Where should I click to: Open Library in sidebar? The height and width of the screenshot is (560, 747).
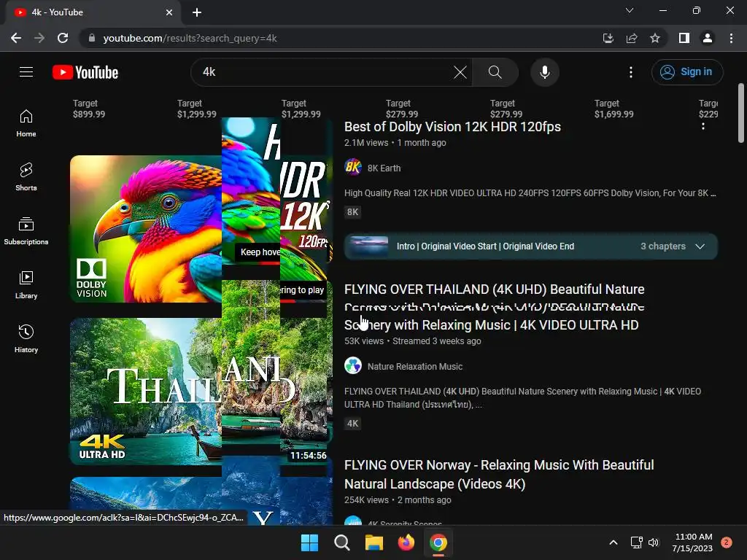(x=26, y=285)
